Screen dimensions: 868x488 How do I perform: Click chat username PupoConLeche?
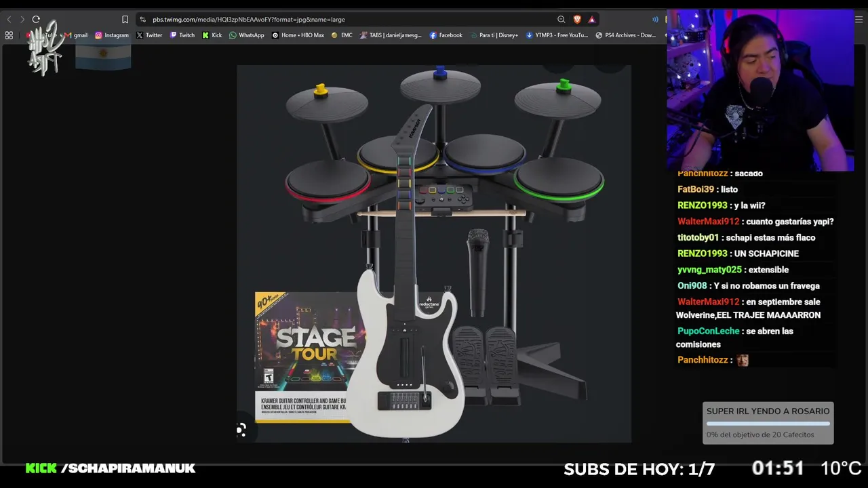click(x=708, y=331)
